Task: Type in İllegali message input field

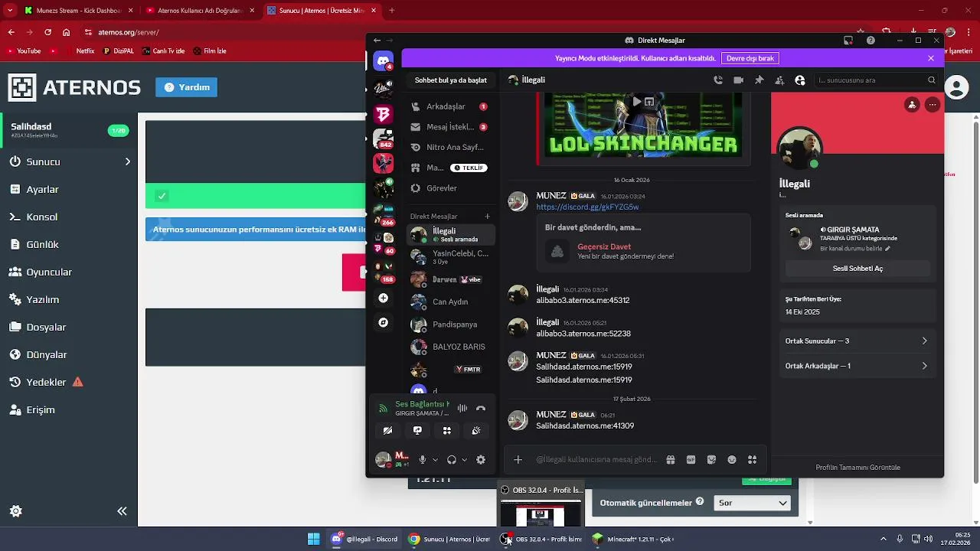Action: click(x=596, y=460)
